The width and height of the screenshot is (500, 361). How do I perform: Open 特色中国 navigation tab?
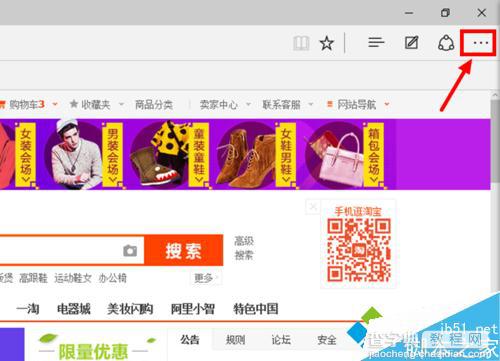(x=256, y=309)
